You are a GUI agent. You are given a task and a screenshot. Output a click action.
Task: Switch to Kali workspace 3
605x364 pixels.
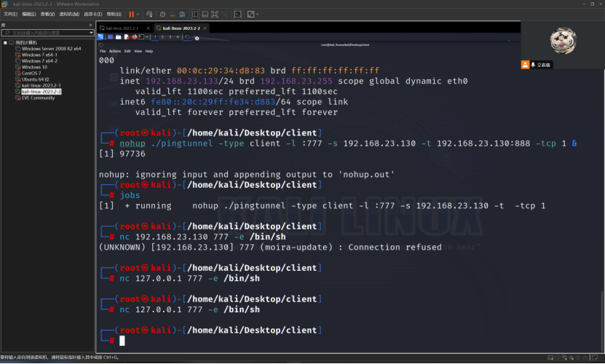[x=170, y=37]
